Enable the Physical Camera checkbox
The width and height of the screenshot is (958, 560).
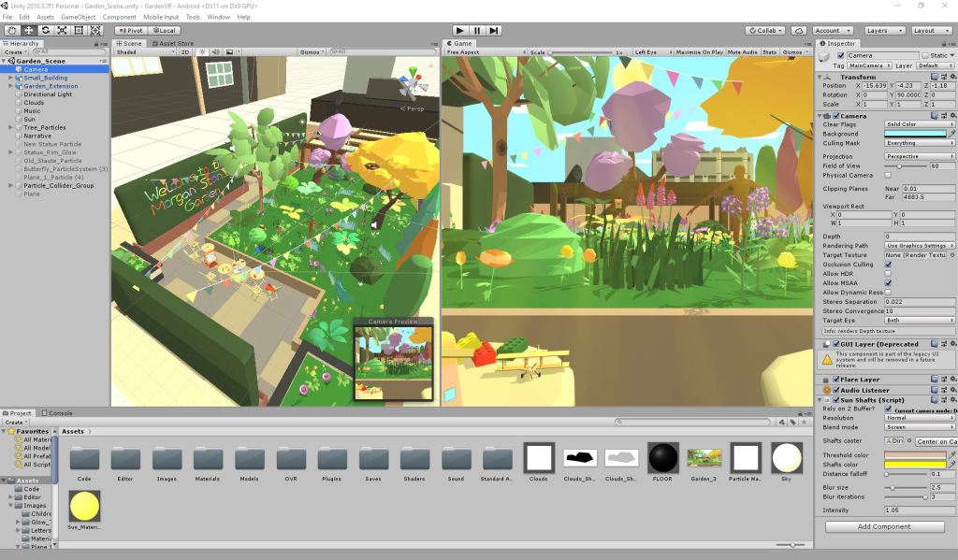888,176
